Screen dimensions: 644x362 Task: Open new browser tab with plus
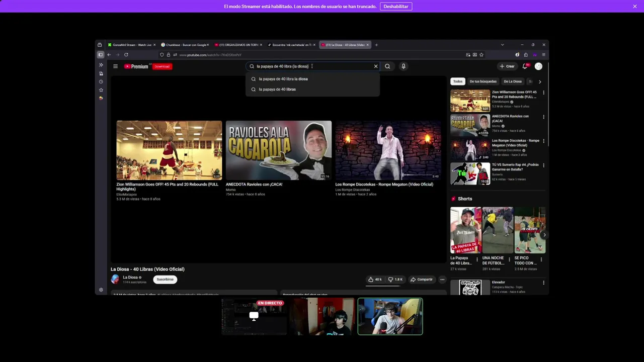(376, 45)
